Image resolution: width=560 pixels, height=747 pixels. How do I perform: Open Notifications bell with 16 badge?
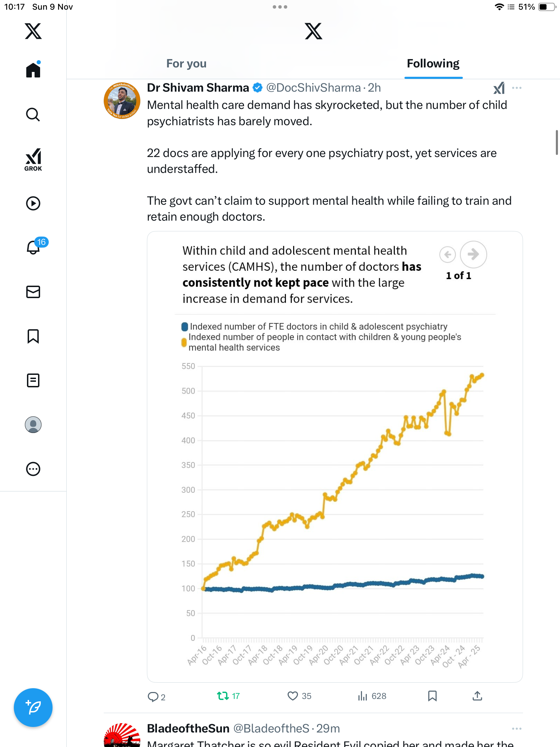34,247
